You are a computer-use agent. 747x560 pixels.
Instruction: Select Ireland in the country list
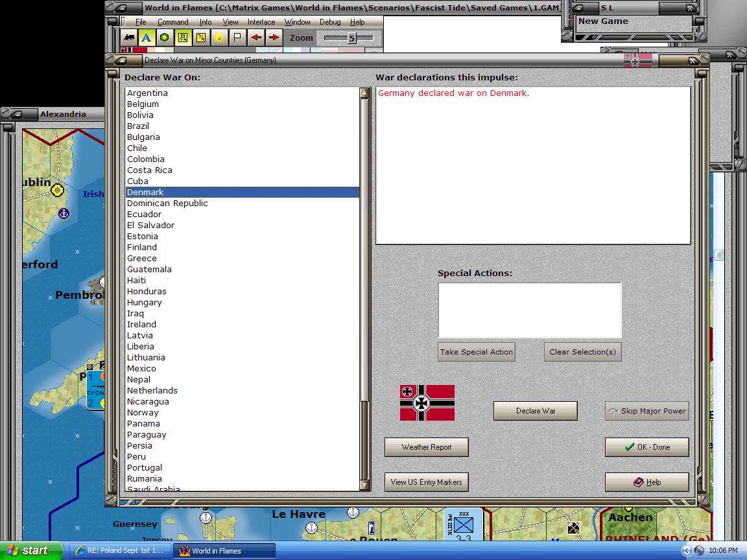click(242, 324)
